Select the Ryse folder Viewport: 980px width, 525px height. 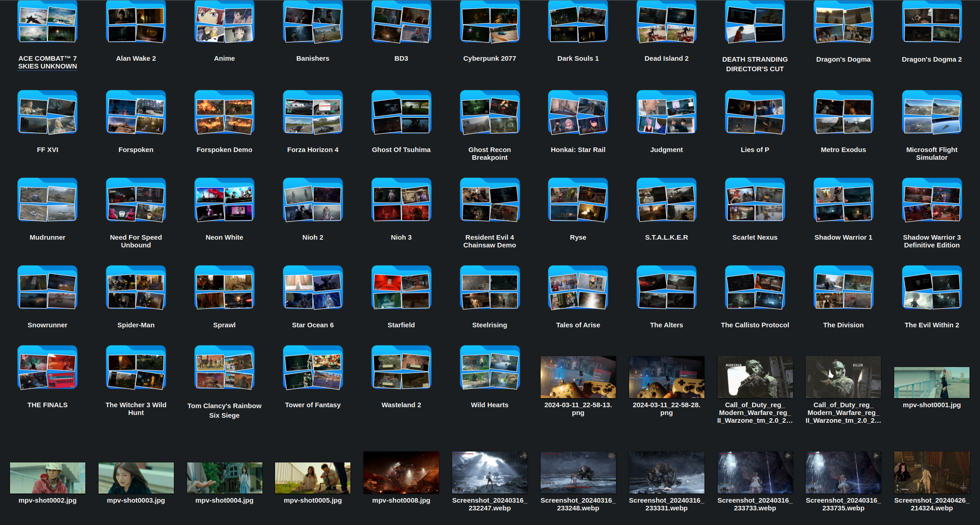[x=578, y=200]
